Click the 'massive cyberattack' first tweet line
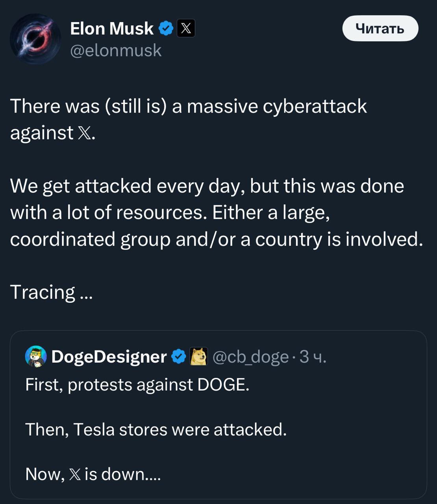The width and height of the screenshot is (437, 504). coord(188,106)
